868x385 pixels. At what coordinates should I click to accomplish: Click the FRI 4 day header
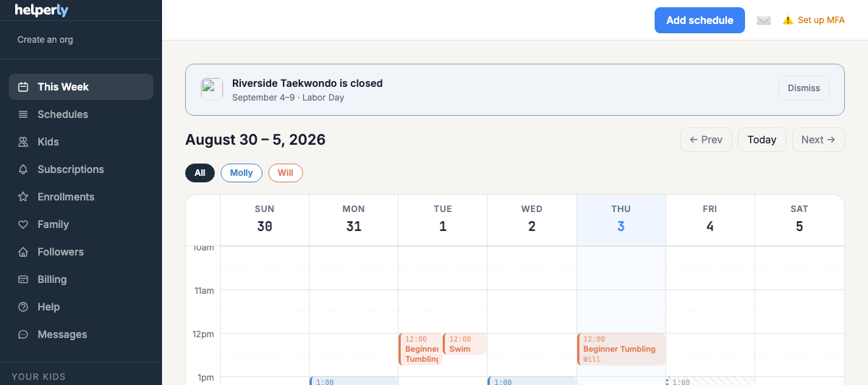tap(710, 219)
